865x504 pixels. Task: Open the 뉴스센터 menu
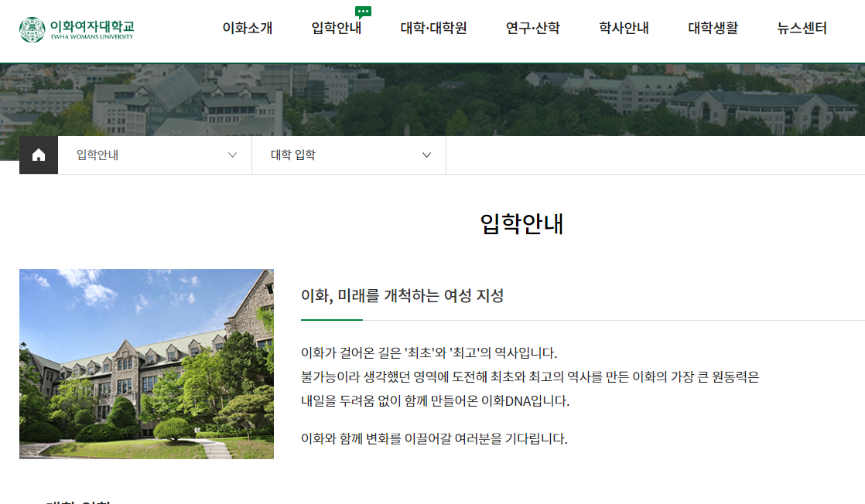[x=802, y=28]
